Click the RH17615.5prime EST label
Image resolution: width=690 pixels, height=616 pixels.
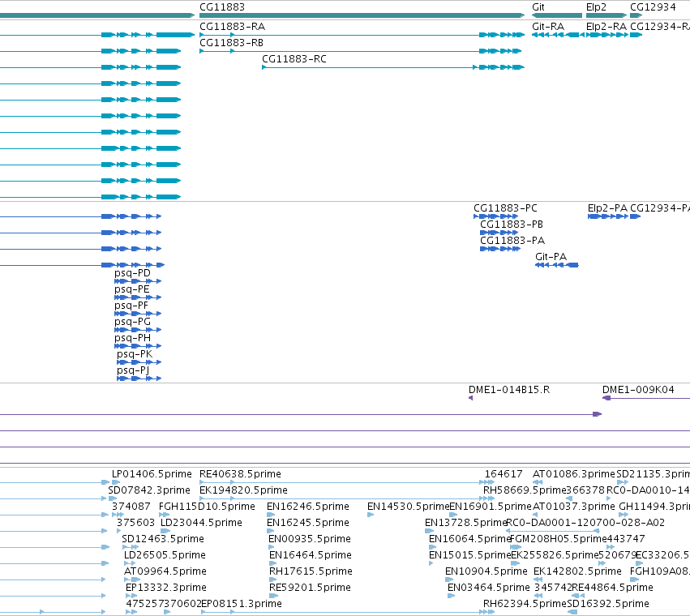[311, 571]
